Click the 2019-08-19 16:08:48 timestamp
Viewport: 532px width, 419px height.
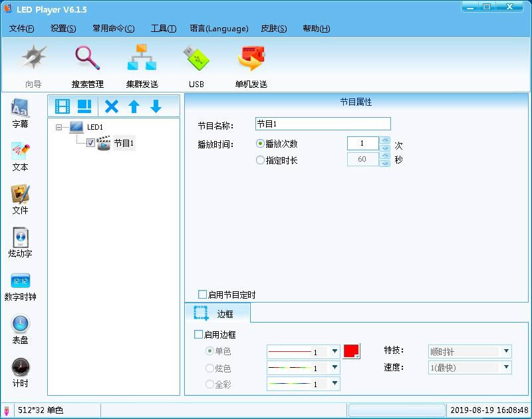(x=489, y=410)
